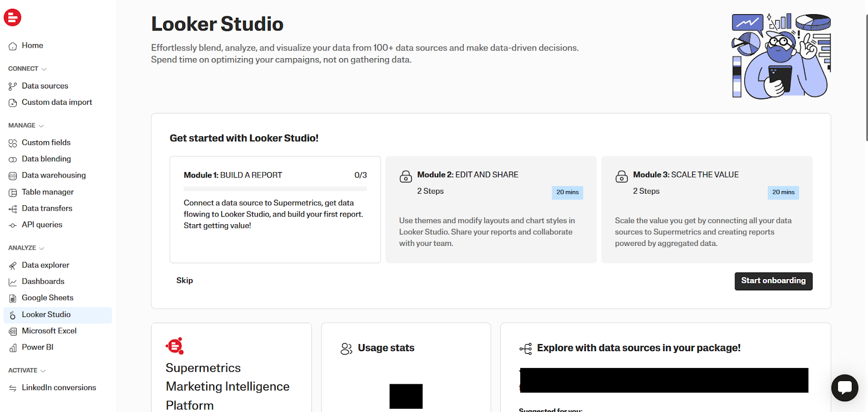Collapse the CONNECT section
Image resolution: width=868 pixels, height=412 pixels.
(x=27, y=69)
